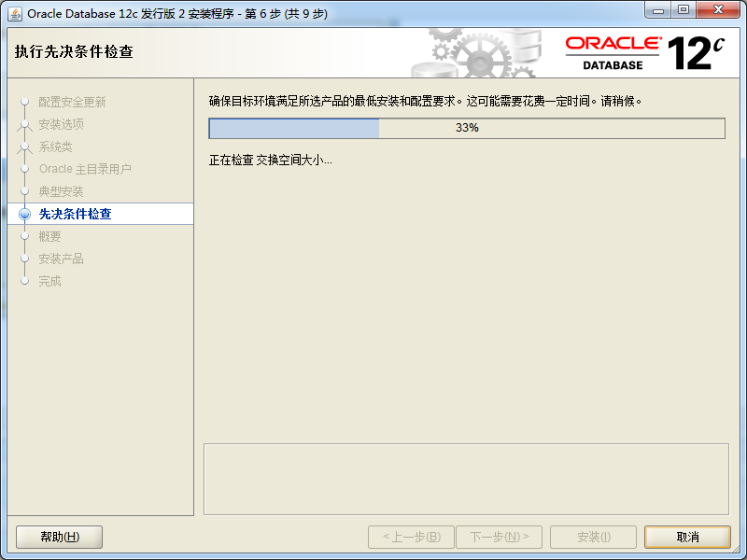This screenshot has width=747, height=560.
Task: Select the 概要 step in sidebar
Action: (49, 237)
